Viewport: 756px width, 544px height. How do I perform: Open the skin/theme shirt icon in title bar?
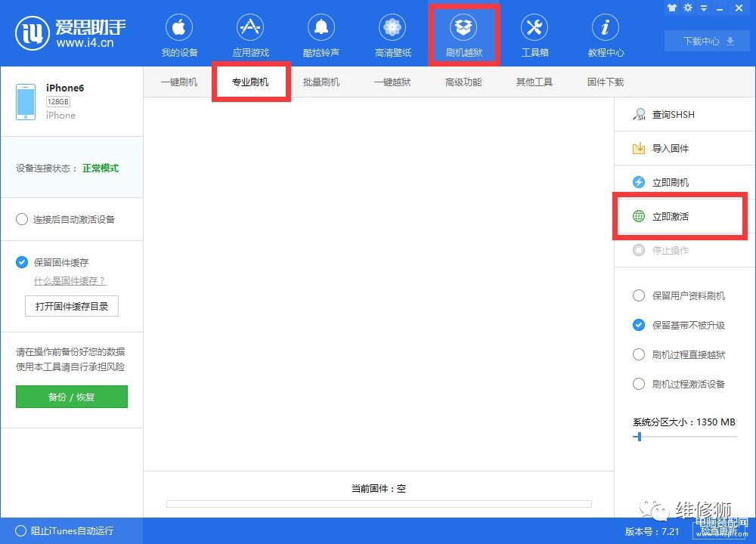(x=671, y=8)
